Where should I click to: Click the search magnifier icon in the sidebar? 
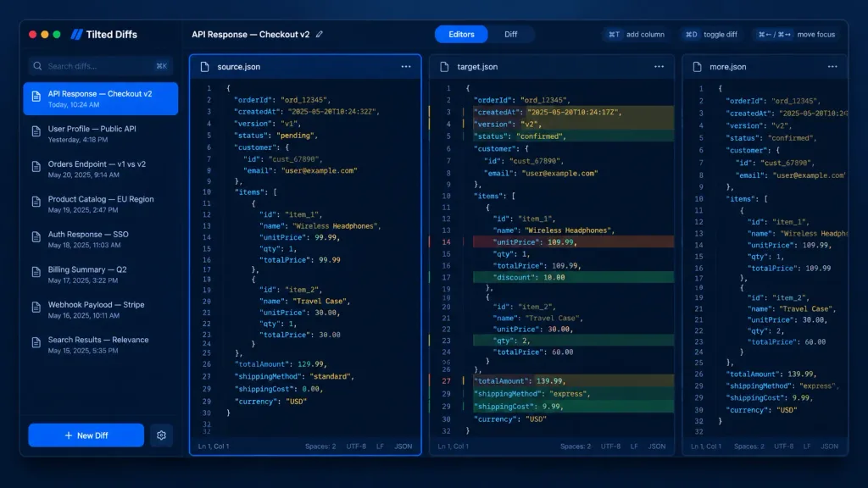click(x=37, y=66)
